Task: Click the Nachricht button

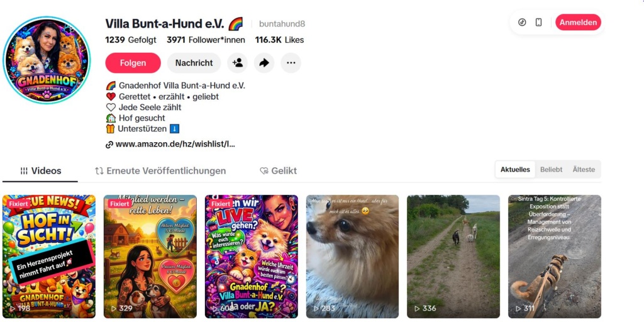Action: pos(194,63)
